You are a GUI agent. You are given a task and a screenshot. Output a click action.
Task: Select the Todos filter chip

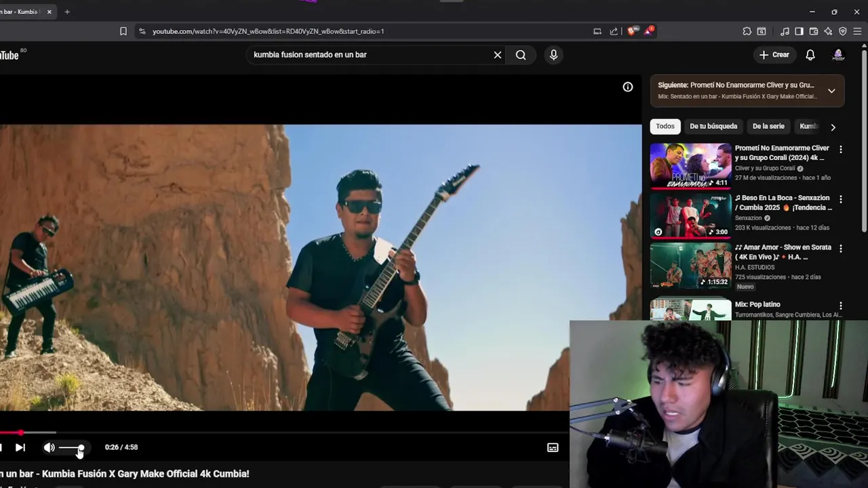665,126
